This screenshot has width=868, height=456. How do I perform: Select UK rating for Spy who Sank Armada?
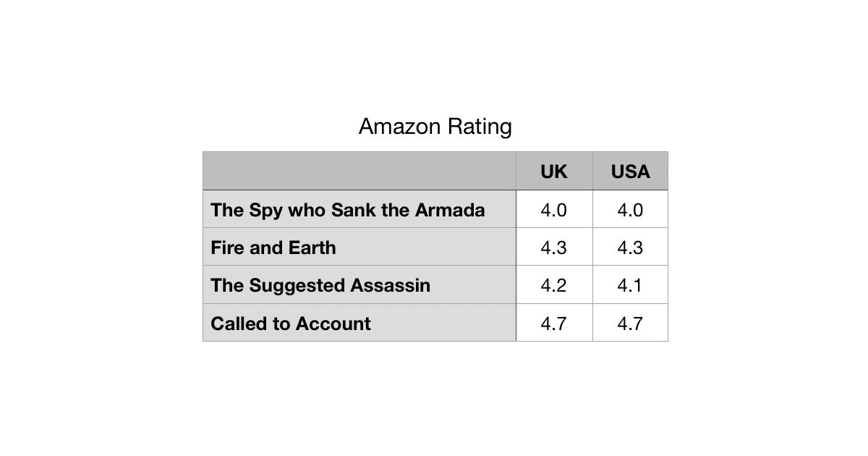[x=554, y=210]
